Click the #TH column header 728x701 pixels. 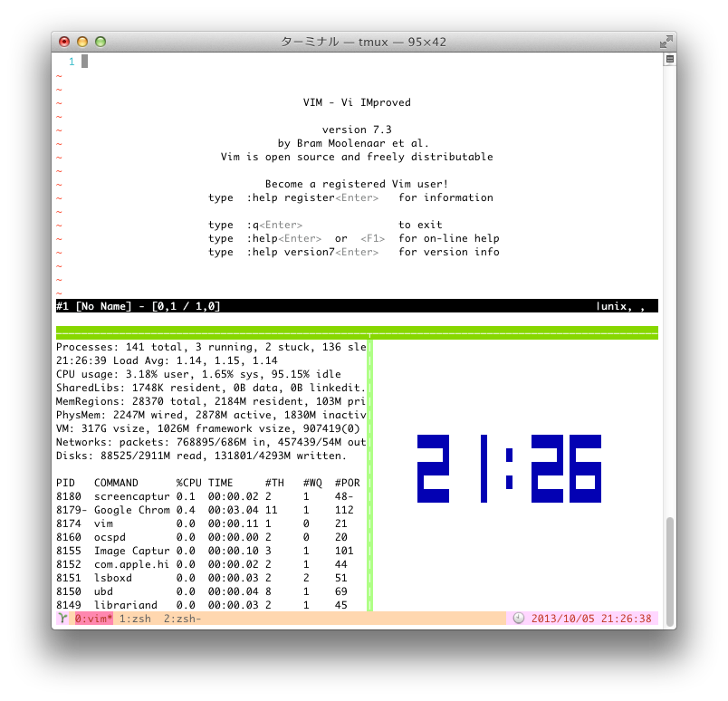(x=274, y=483)
